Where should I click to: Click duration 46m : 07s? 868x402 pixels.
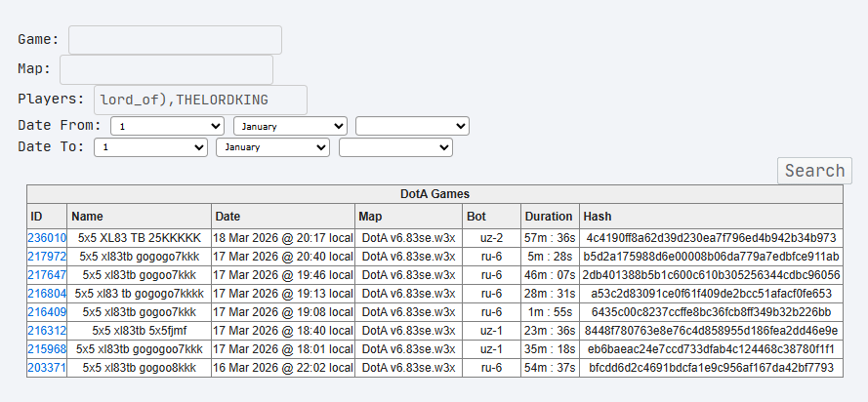551,275
